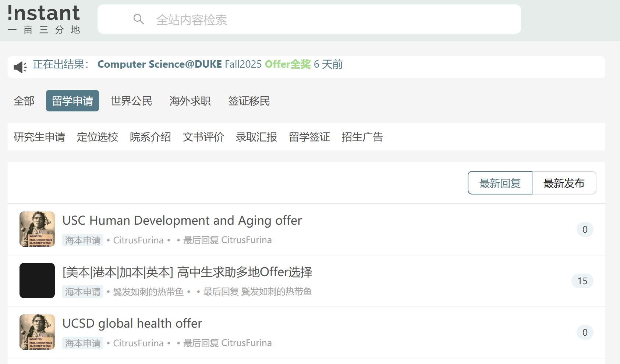Select the 留学申请 tab
The height and width of the screenshot is (364, 620).
click(72, 101)
